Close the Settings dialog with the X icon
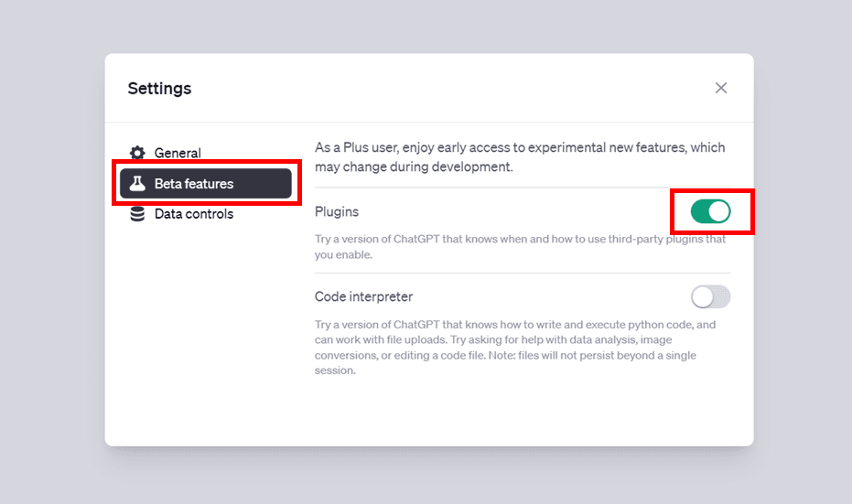The width and height of the screenshot is (852, 504). pyautogui.click(x=720, y=88)
